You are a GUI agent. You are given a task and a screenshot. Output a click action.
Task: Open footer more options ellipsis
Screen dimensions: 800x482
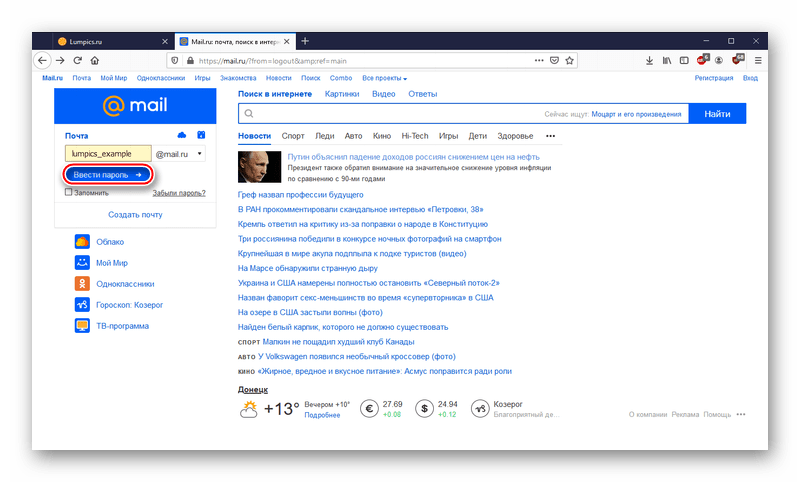point(741,414)
